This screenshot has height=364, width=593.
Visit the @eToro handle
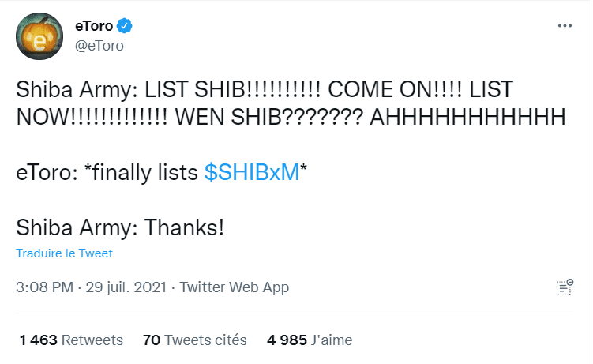coord(99,46)
